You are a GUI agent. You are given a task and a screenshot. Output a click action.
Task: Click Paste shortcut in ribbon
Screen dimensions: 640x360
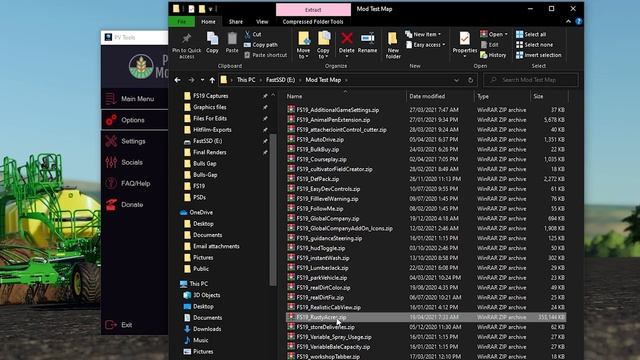(265, 55)
